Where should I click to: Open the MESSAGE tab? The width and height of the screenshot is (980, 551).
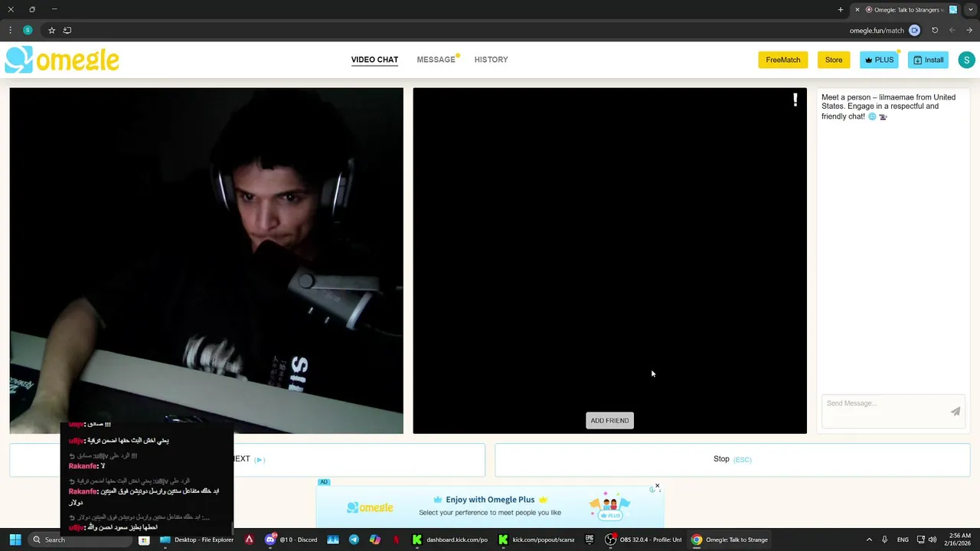click(436, 60)
